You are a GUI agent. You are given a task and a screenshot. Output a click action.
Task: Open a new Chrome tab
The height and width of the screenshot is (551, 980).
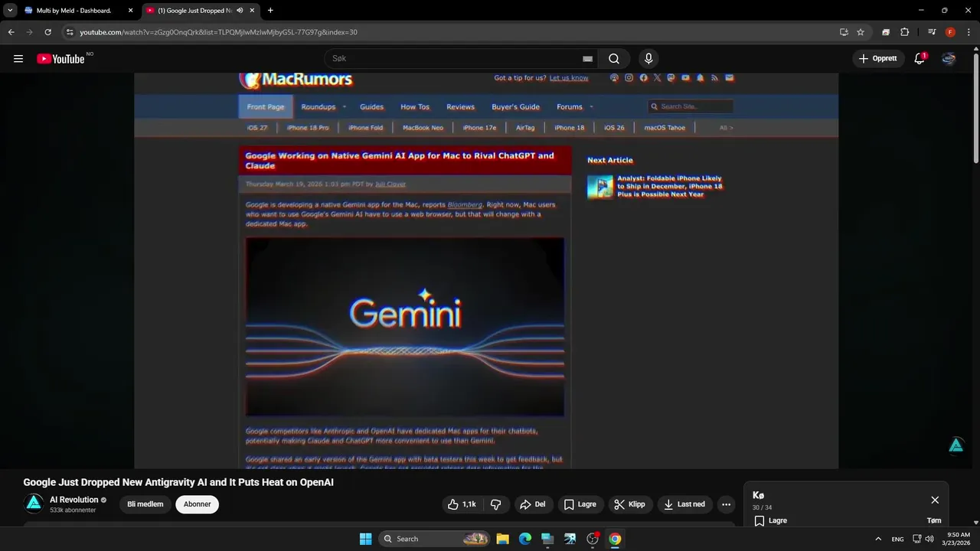coord(270,11)
